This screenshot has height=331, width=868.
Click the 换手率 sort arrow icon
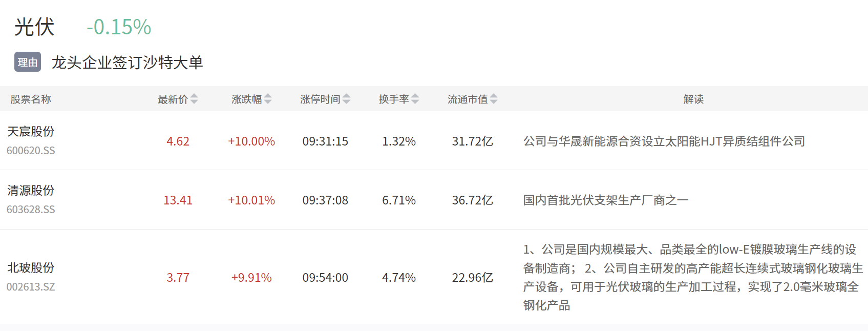(415, 99)
